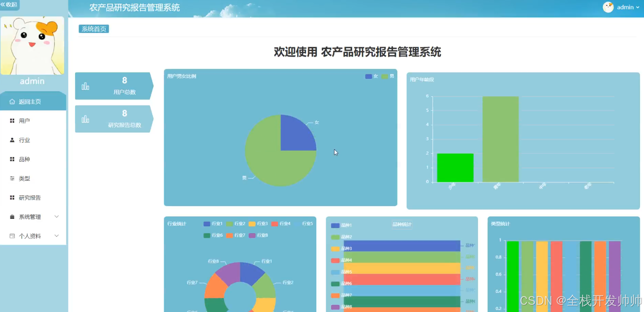Click the 品种5 light-blue legend swatch
This screenshot has width=644, height=312.
pos(335,272)
